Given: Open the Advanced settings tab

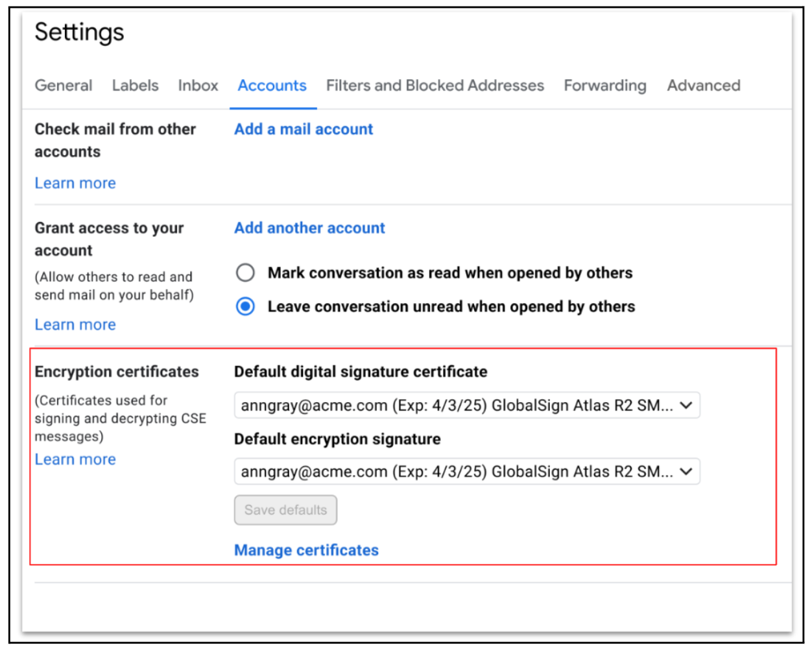Looking at the screenshot, I should [x=704, y=86].
